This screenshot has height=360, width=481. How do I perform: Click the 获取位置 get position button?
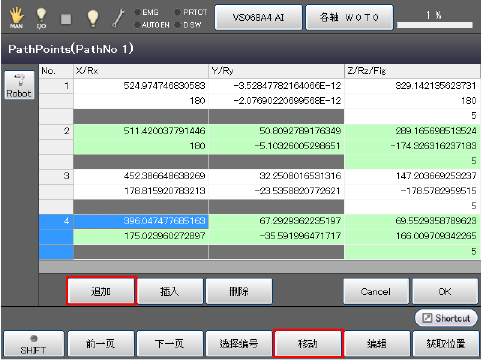[x=446, y=344]
